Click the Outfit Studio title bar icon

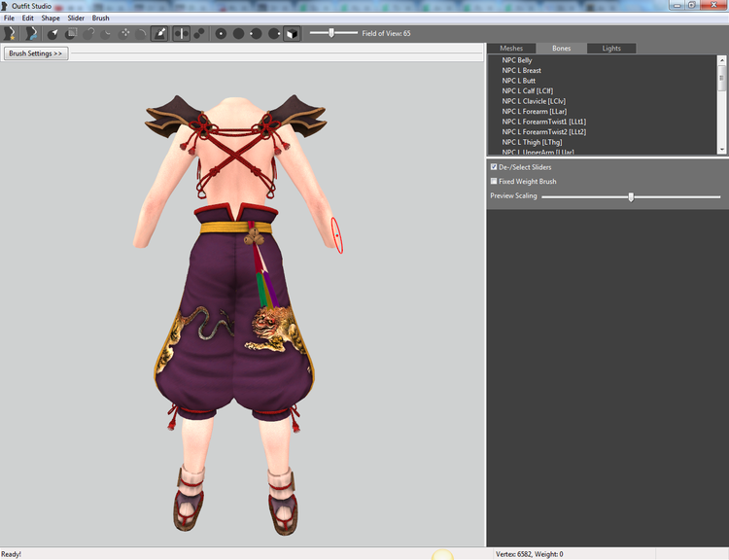pos(5,6)
